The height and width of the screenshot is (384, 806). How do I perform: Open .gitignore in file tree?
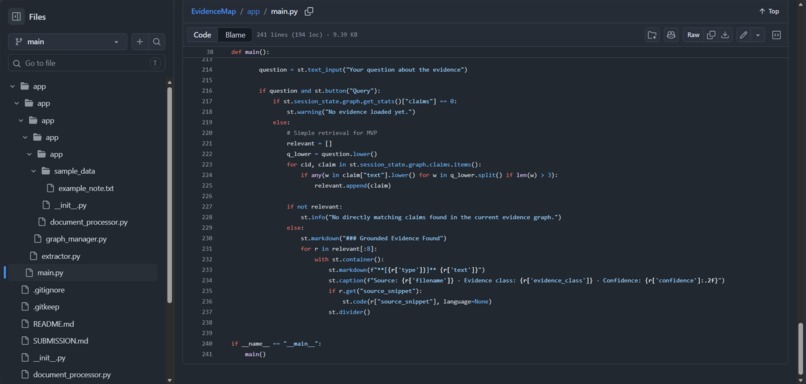pos(49,290)
